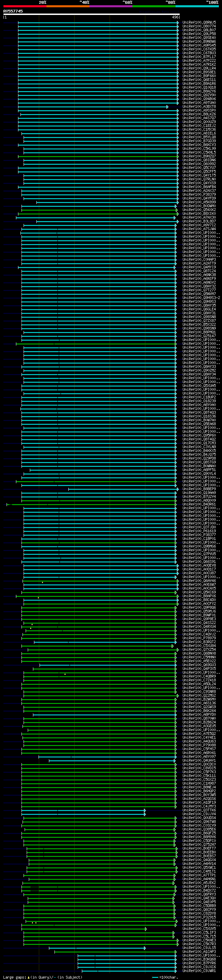Select UniRef100_Q6AV46 label
The image size is (222, 980).
tap(199, 581)
